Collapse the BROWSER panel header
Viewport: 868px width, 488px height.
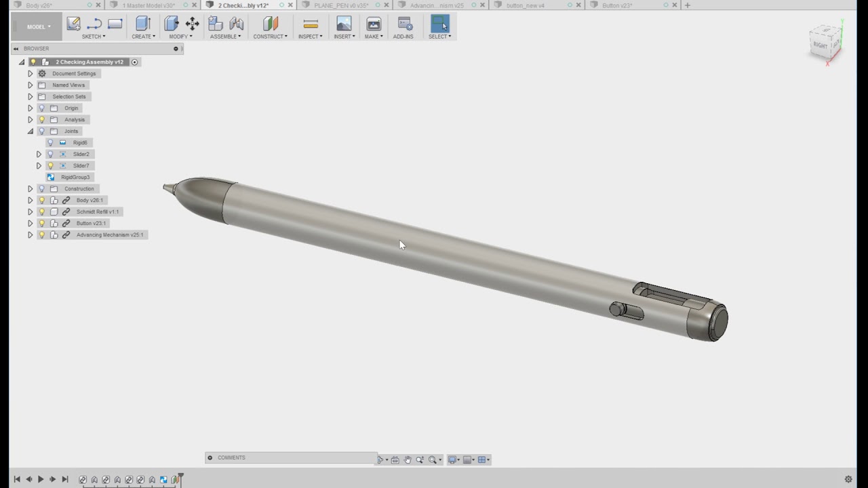(x=16, y=49)
